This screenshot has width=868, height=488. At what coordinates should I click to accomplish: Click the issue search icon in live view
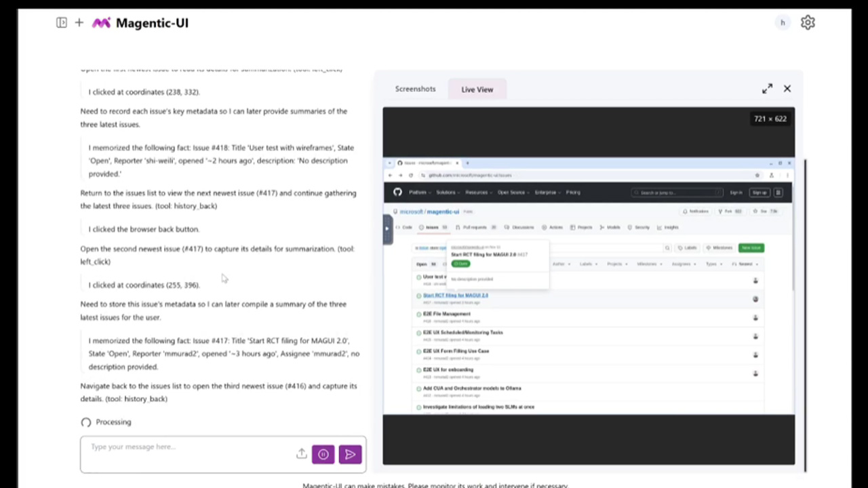667,248
